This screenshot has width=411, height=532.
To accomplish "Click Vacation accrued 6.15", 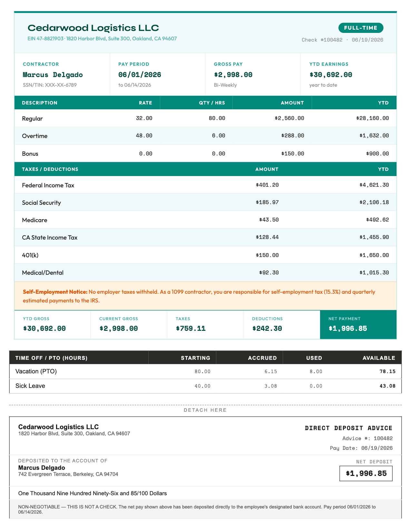I will coord(271,371).
